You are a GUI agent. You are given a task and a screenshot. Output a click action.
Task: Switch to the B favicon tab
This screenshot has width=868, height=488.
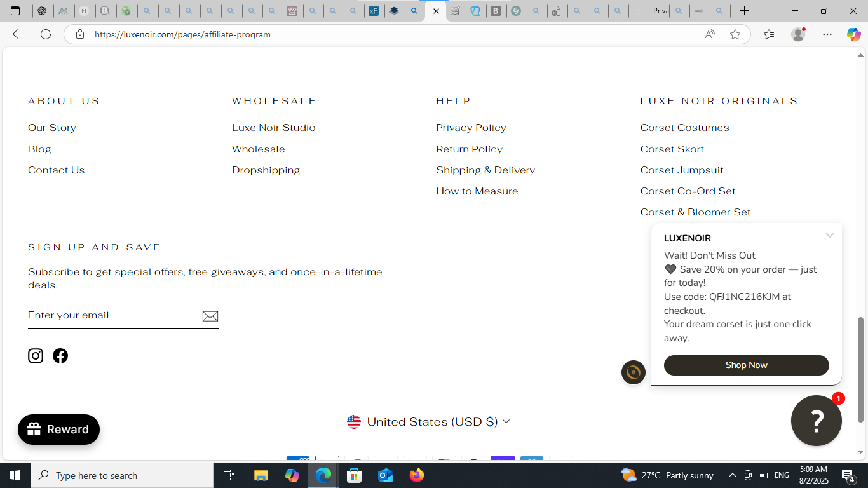[x=496, y=11]
